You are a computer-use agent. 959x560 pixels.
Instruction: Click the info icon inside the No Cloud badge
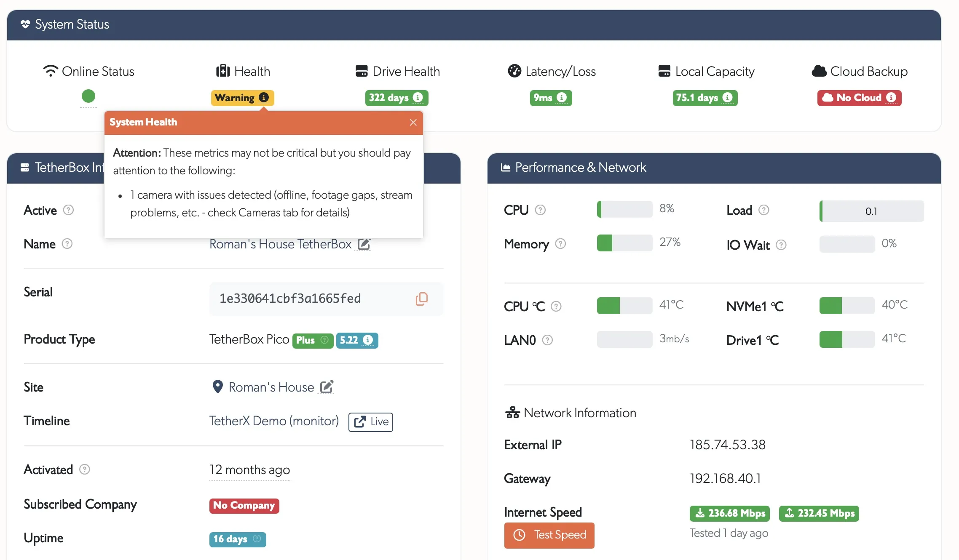point(892,98)
